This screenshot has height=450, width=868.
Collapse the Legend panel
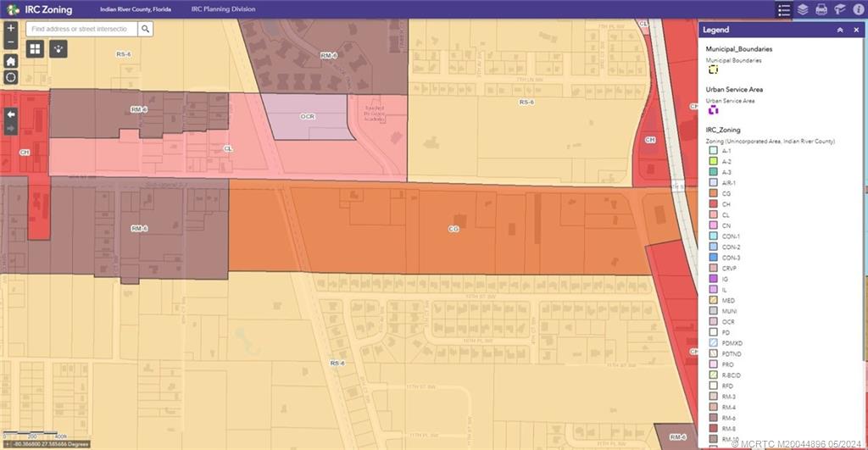click(x=840, y=30)
